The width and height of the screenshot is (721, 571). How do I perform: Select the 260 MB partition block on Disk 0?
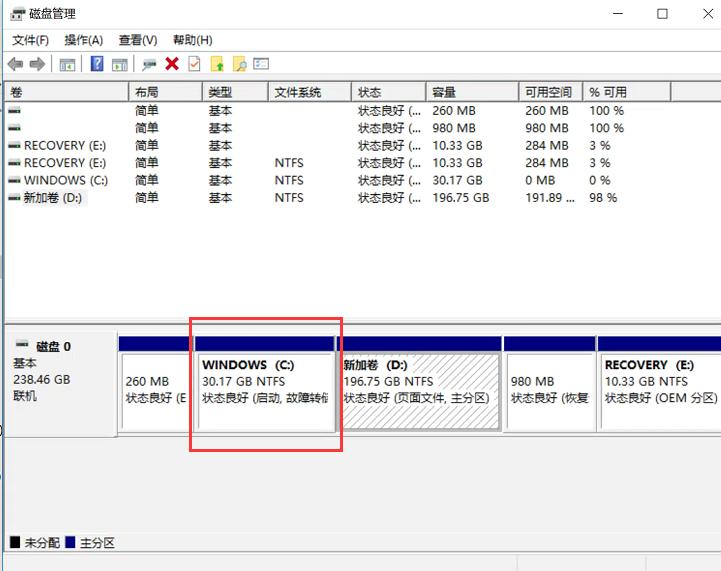(155, 384)
